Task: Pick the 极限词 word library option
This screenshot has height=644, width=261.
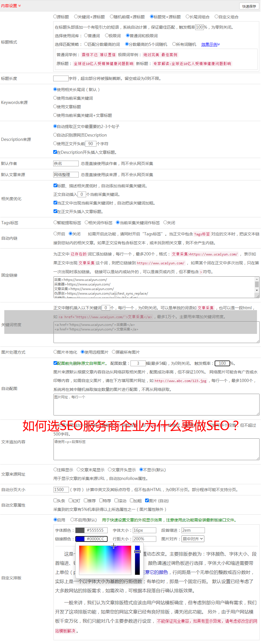Action: pos(107,36)
